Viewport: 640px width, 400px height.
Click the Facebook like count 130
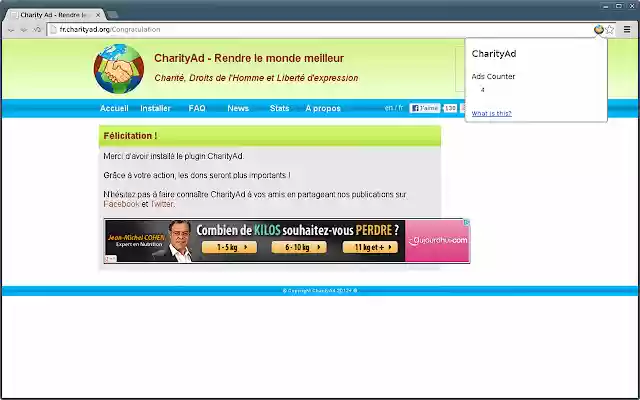coord(450,108)
